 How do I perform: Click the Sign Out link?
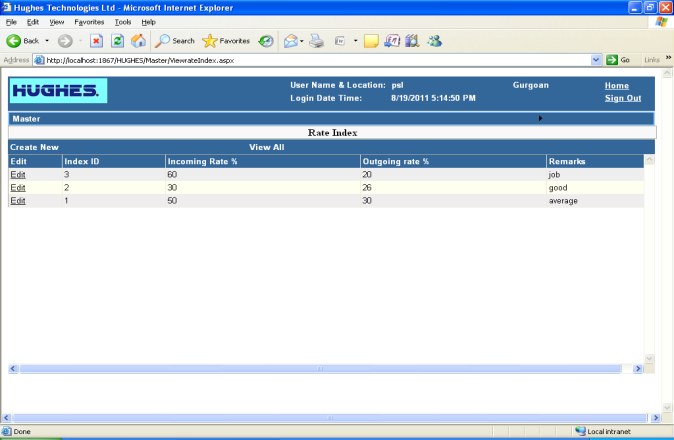(622, 98)
